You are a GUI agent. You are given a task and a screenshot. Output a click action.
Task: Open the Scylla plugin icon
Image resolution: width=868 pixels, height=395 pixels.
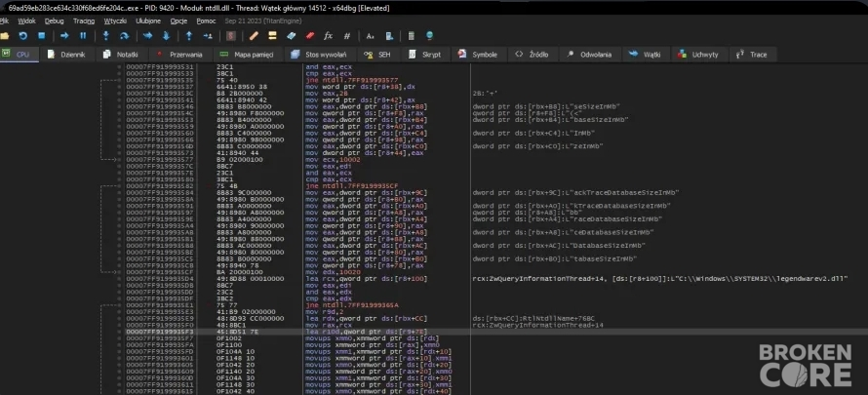pyautogui.click(x=231, y=36)
